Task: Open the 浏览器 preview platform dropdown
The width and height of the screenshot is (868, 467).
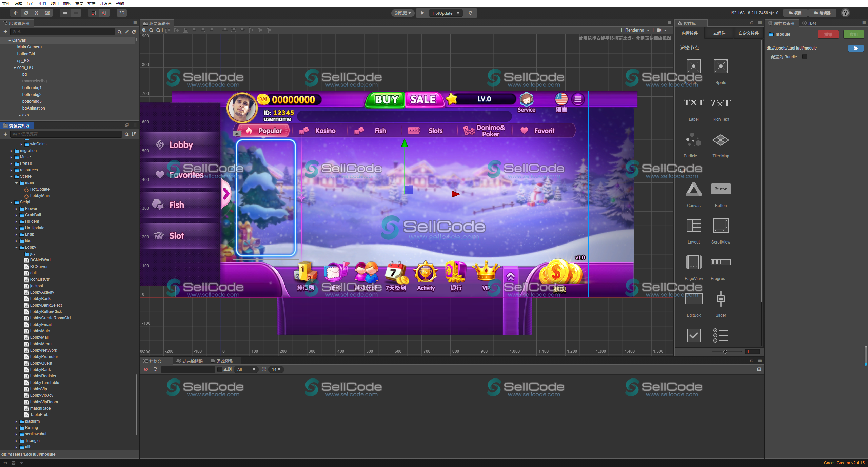Action: 402,13
